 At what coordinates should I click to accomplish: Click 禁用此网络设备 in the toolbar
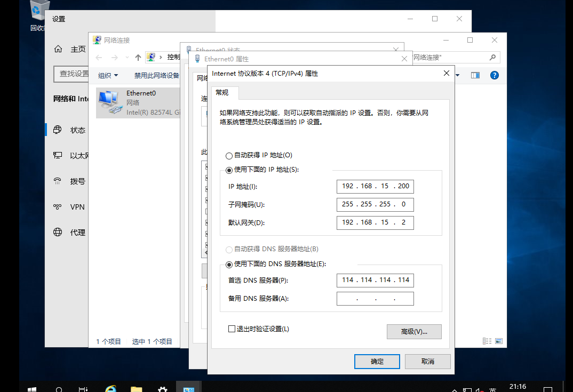click(x=156, y=75)
